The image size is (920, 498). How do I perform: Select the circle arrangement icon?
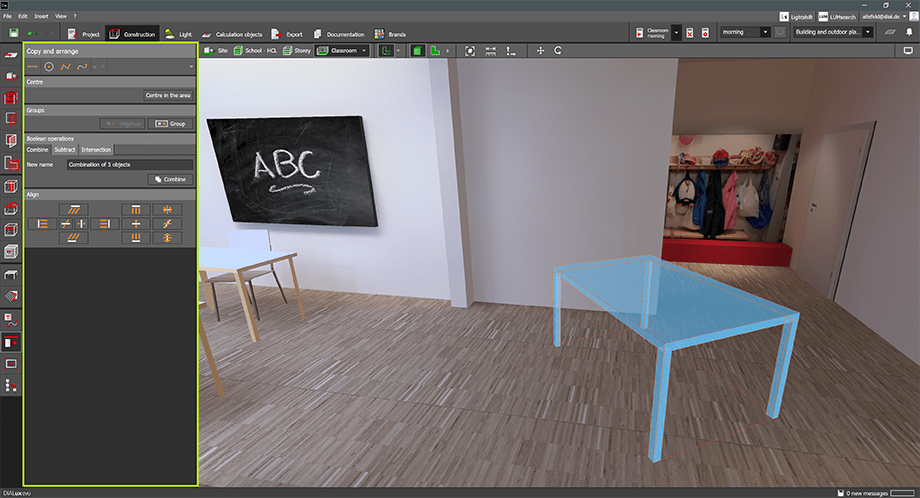pyautogui.click(x=48, y=66)
